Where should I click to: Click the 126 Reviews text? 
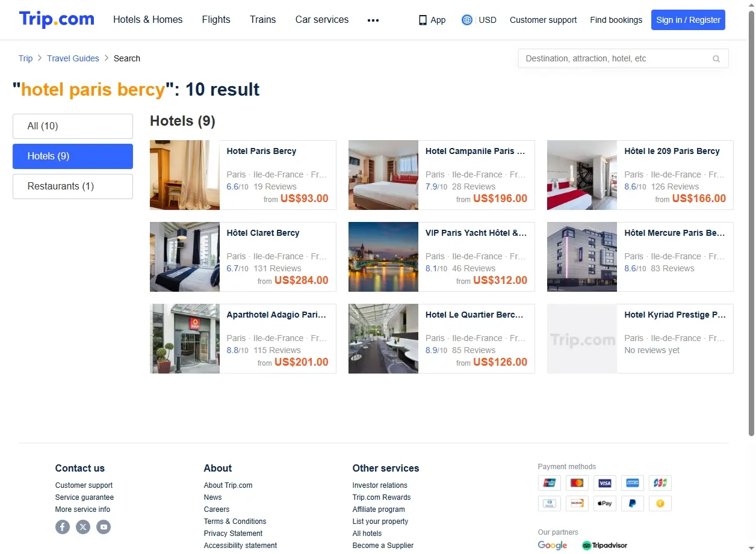(675, 186)
